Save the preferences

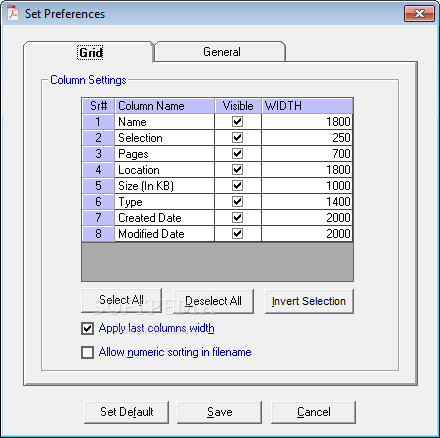[x=219, y=412]
